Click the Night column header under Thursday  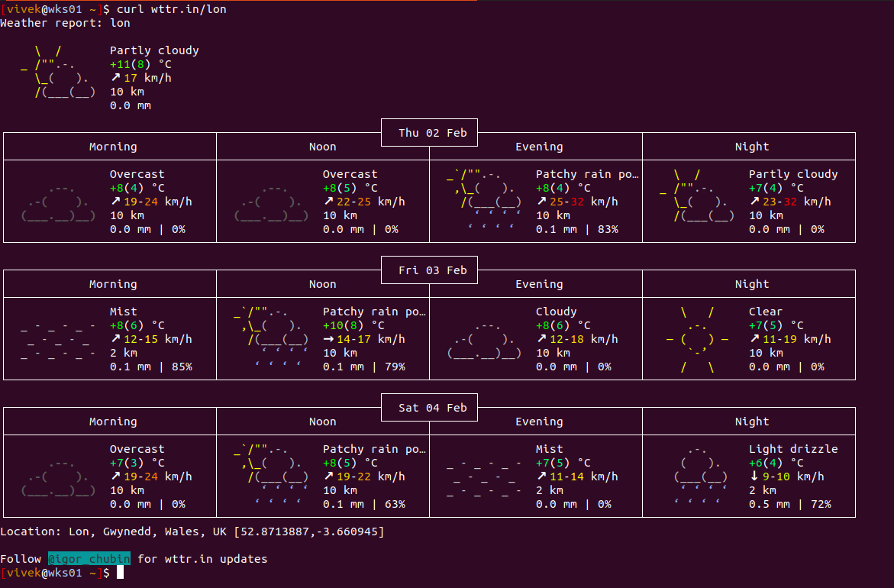tap(751, 147)
